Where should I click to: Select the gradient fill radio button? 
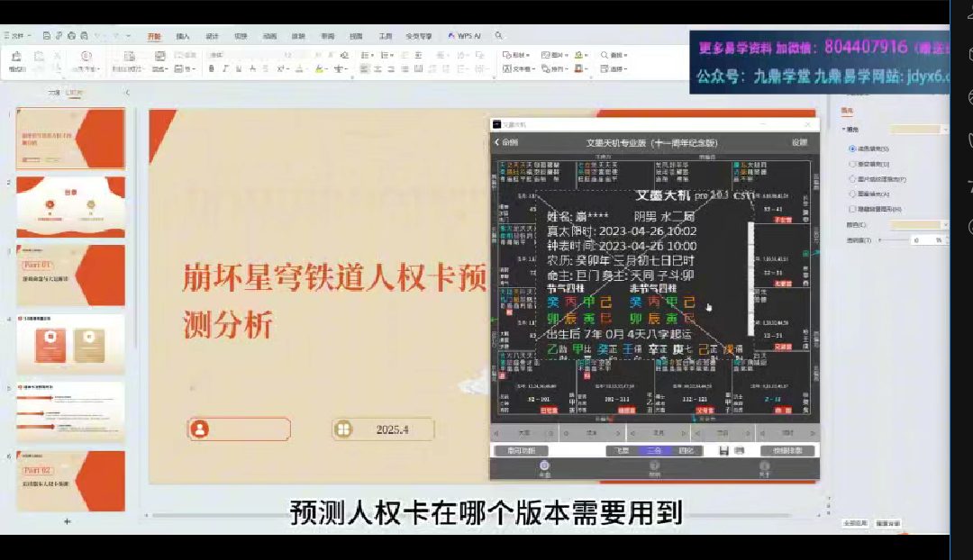pos(852,164)
